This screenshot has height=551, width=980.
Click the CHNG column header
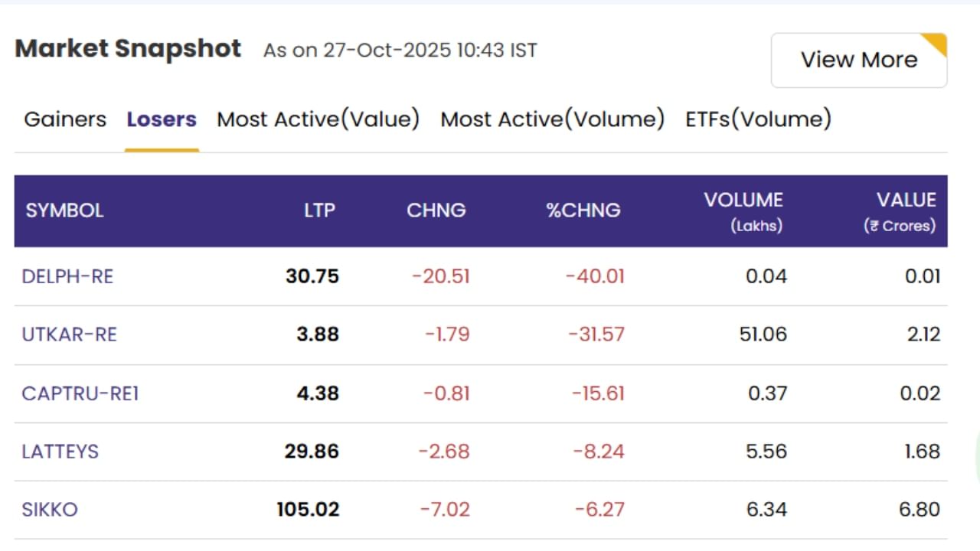point(436,210)
